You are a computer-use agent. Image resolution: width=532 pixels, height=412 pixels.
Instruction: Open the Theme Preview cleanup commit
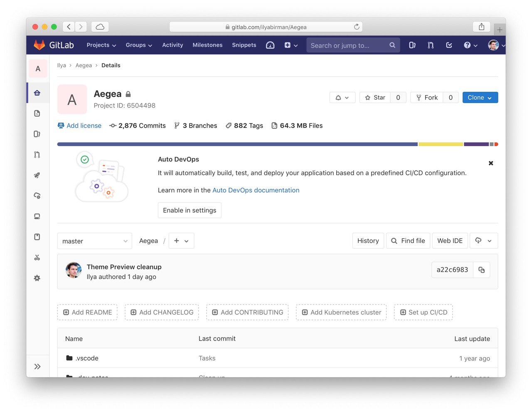[x=124, y=267]
